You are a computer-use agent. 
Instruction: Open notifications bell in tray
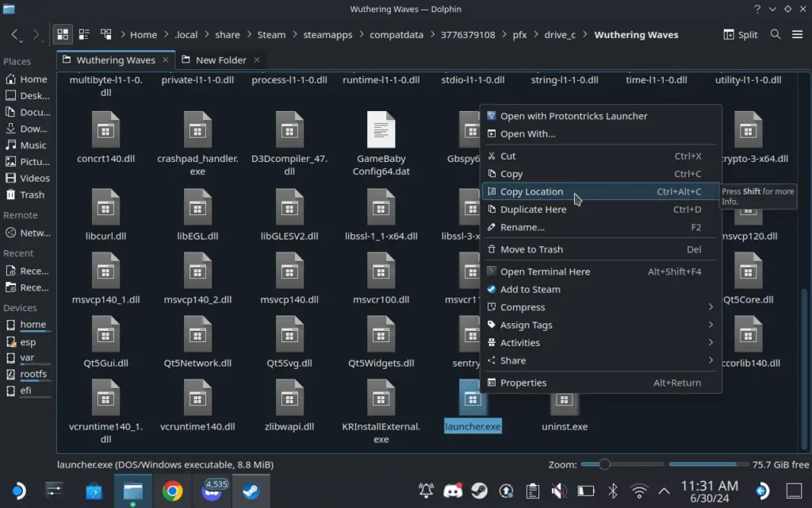(426, 491)
